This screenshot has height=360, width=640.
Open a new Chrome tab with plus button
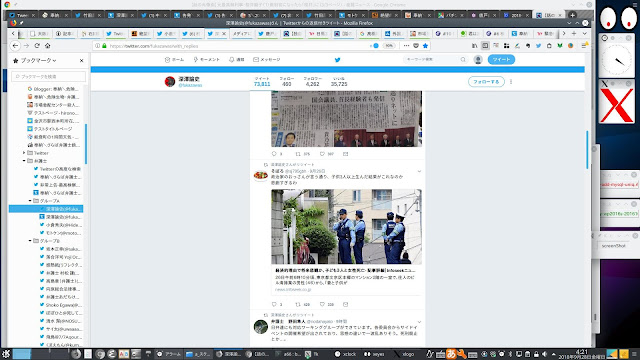[573, 15]
